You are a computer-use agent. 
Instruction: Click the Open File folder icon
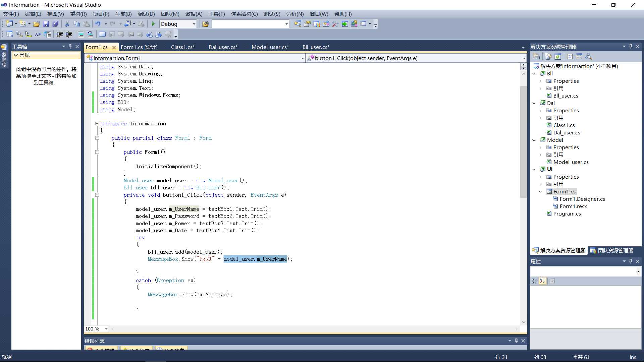[x=37, y=24]
